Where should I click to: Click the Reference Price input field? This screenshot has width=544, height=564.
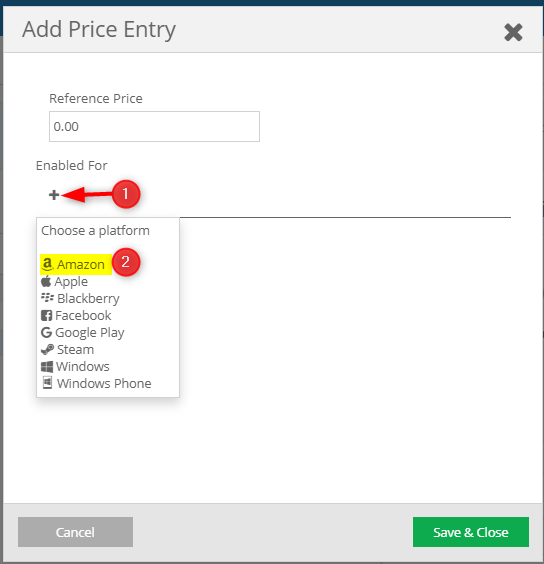pos(154,126)
